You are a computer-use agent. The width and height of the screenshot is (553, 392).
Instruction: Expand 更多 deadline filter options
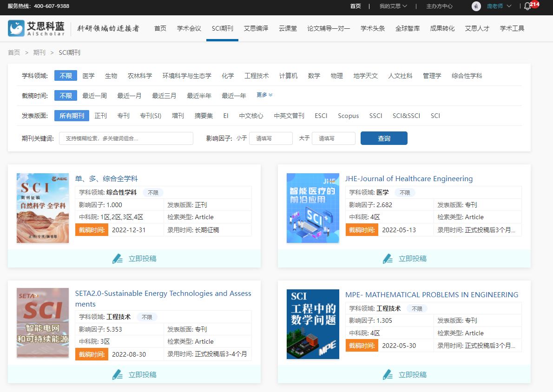point(264,95)
